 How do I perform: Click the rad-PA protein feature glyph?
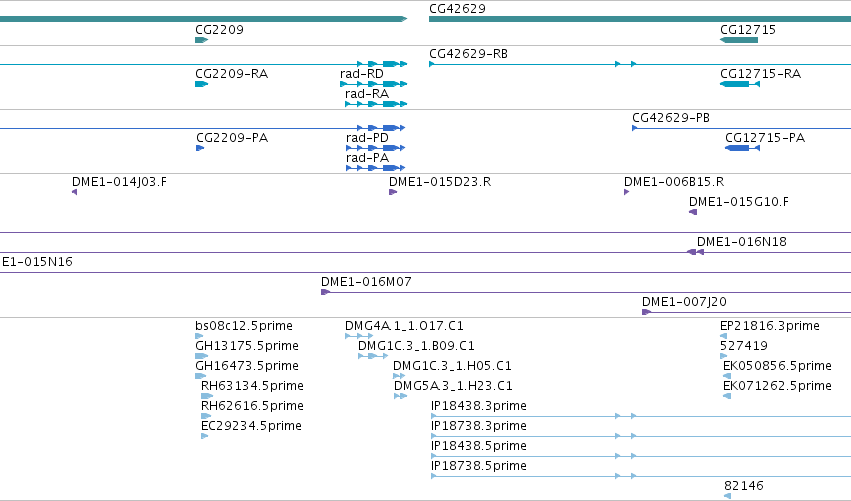tap(376, 168)
